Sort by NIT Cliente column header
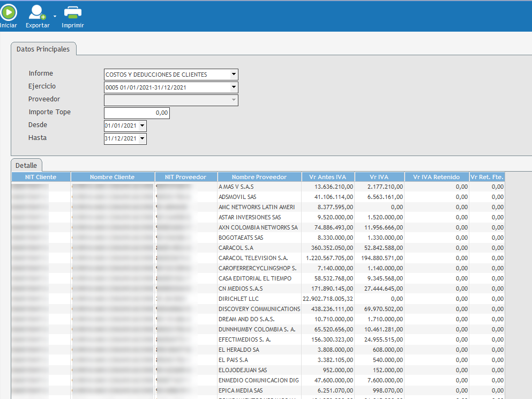 coord(41,177)
